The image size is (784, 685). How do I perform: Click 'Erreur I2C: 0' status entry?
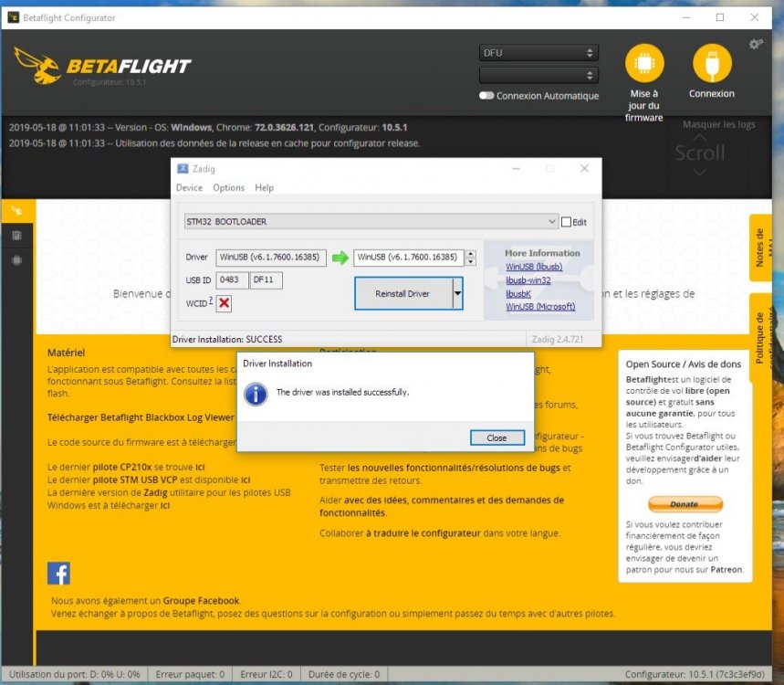pos(266,674)
